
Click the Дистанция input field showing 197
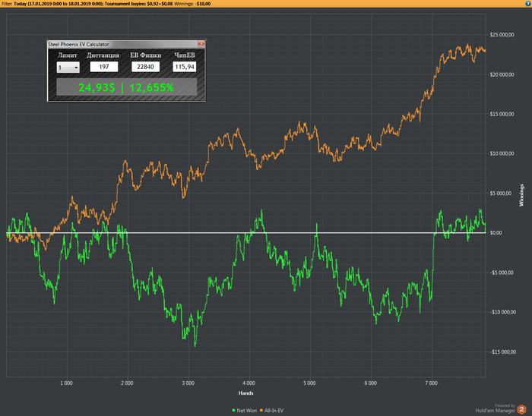(x=104, y=67)
